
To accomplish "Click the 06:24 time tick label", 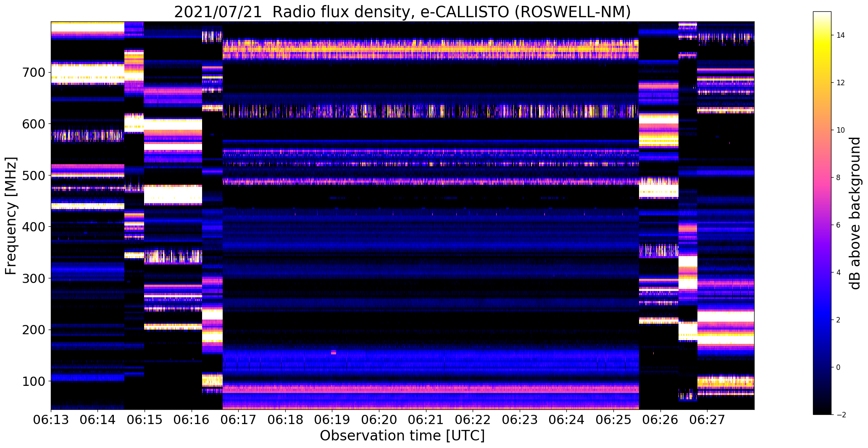I will pos(566,419).
